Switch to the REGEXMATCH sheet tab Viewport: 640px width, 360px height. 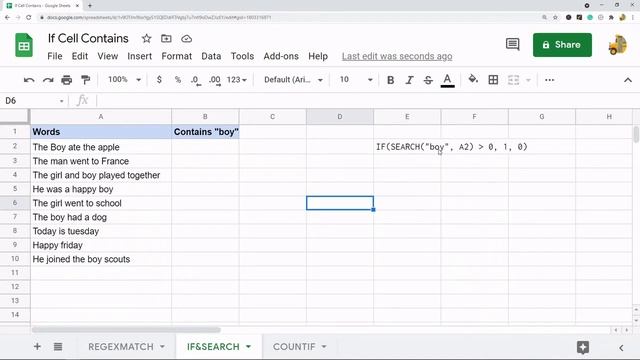pos(121,347)
